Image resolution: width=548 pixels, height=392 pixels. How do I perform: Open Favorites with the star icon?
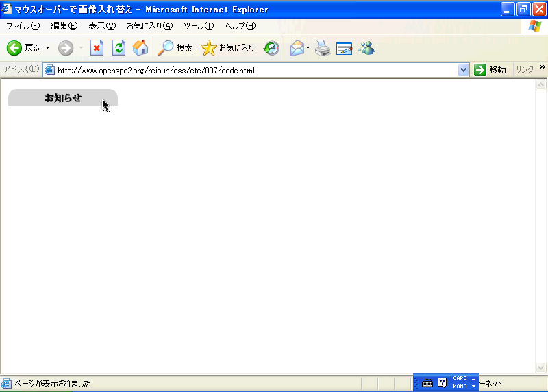coord(209,48)
